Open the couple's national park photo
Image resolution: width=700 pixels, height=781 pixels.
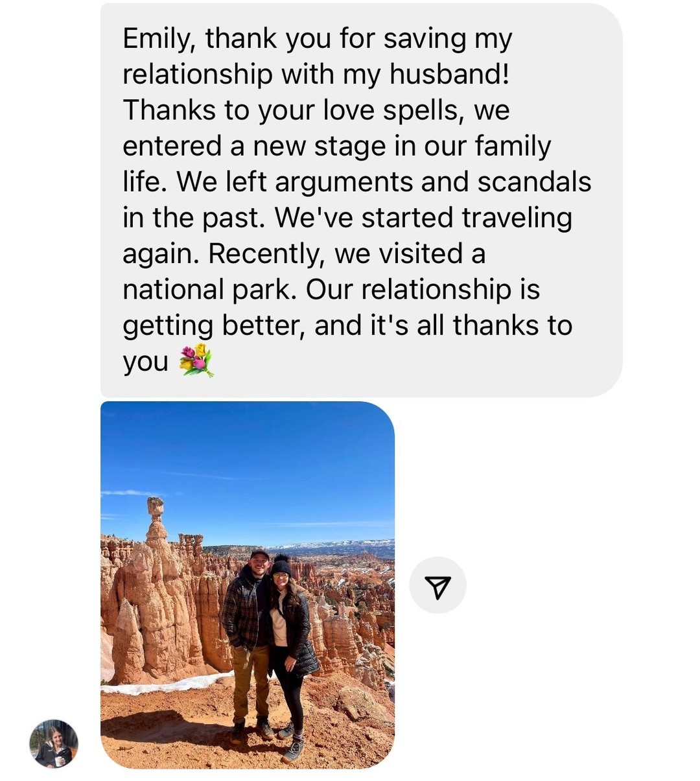[248, 585]
